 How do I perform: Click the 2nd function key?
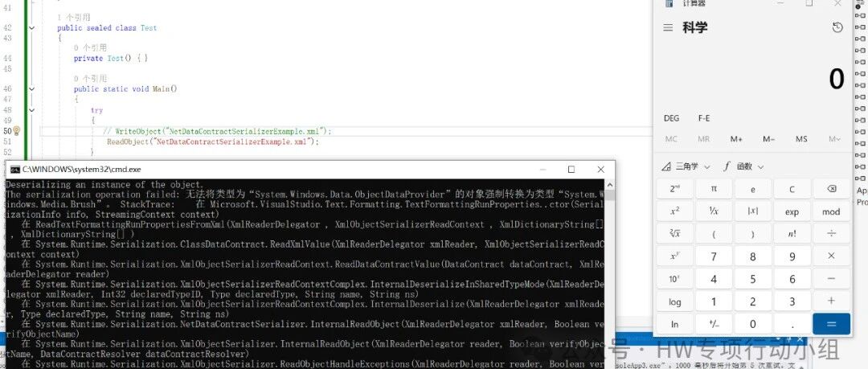coord(675,189)
